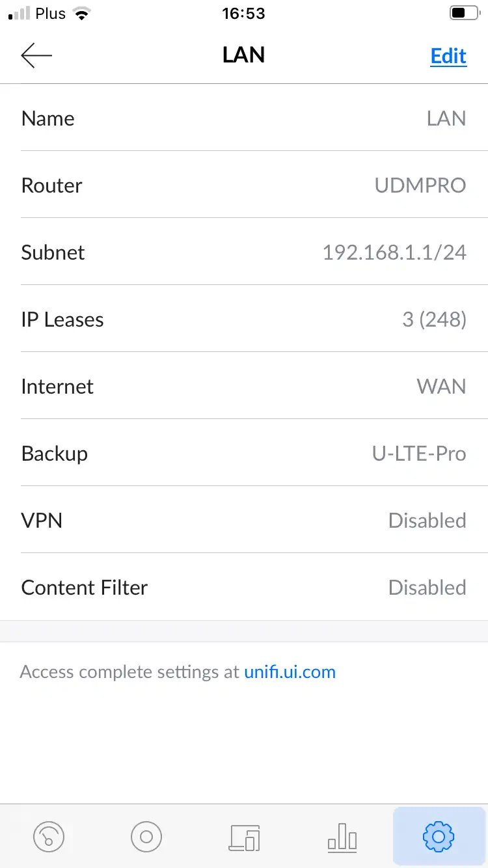Tap the Internet WAN row
The image size is (488, 868).
click(244, 387)
